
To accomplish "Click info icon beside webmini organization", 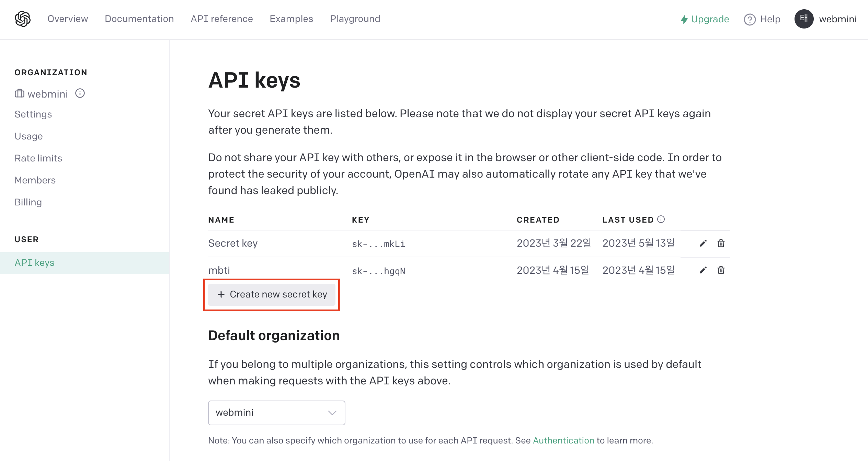I will [x=80, y=93].
